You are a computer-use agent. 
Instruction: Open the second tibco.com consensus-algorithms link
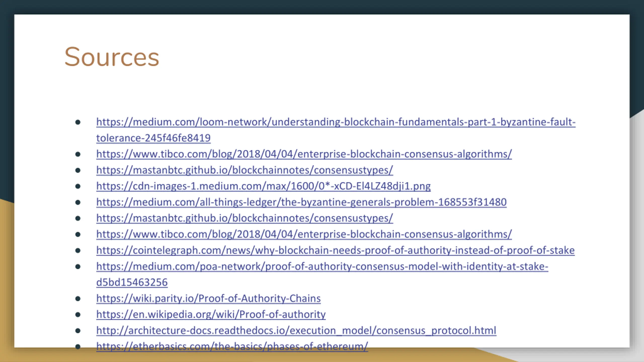click(x=304, y=234)
